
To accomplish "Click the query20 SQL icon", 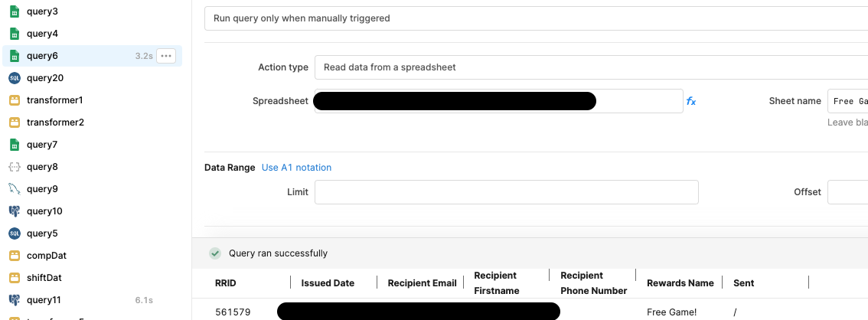I will click(x=15, y=78).
